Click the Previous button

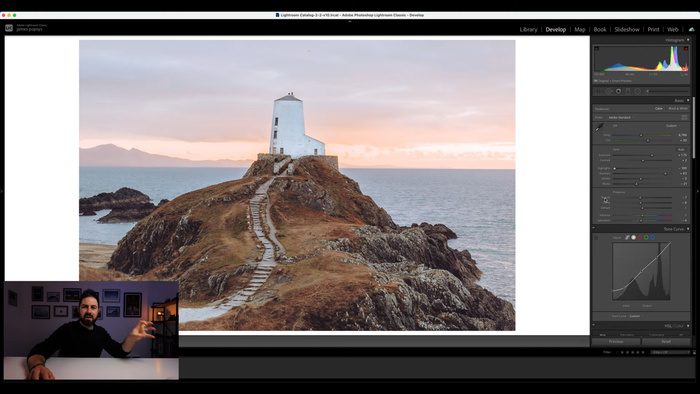click(616, 341)
